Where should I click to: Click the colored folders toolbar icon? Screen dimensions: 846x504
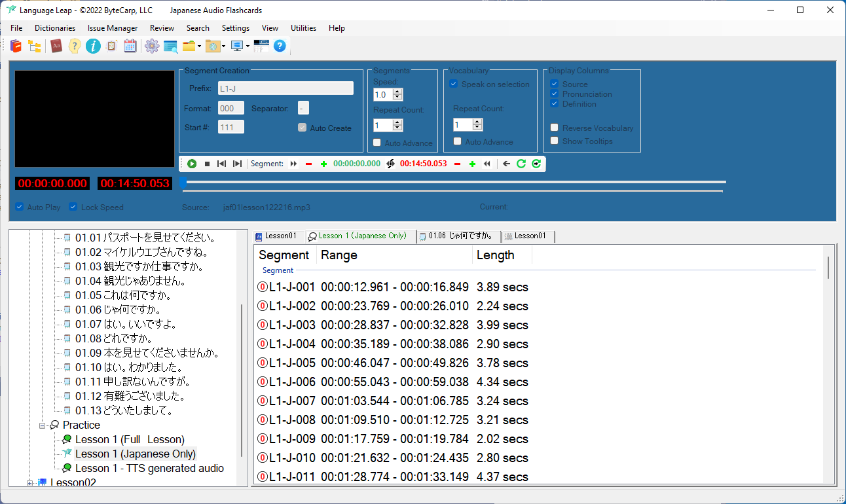[189, 46]
